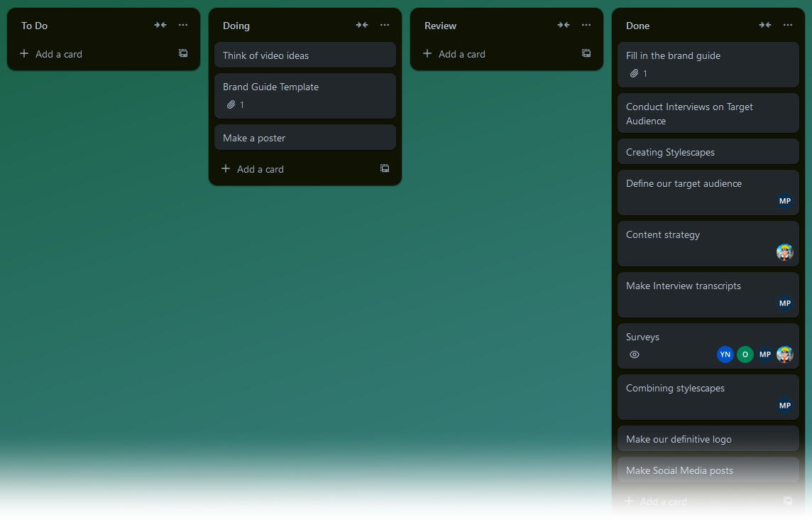This screenshot has height=525, width=812.
Task: Toggle the watching eye on the Surveys card
Action: pos(634,354)
